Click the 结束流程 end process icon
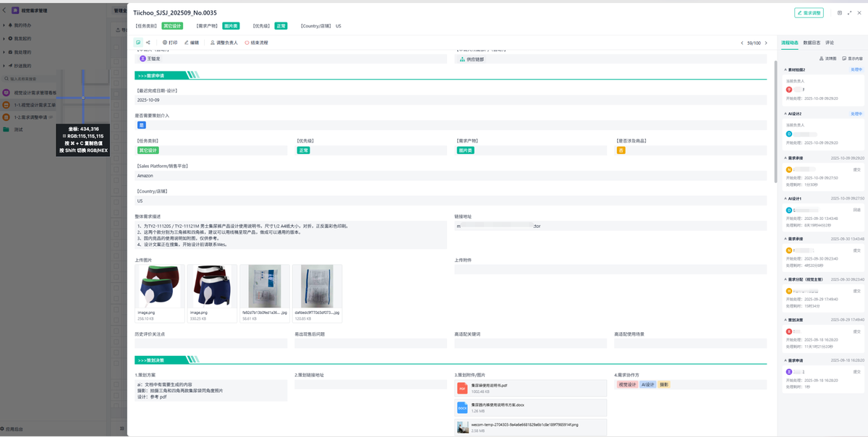868x437 pixels. [247, 43]
